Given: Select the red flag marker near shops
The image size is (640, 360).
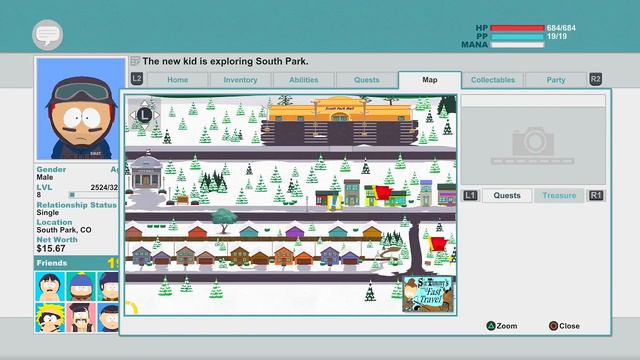Looking at the screenshot, I should (x=382, y=192).
